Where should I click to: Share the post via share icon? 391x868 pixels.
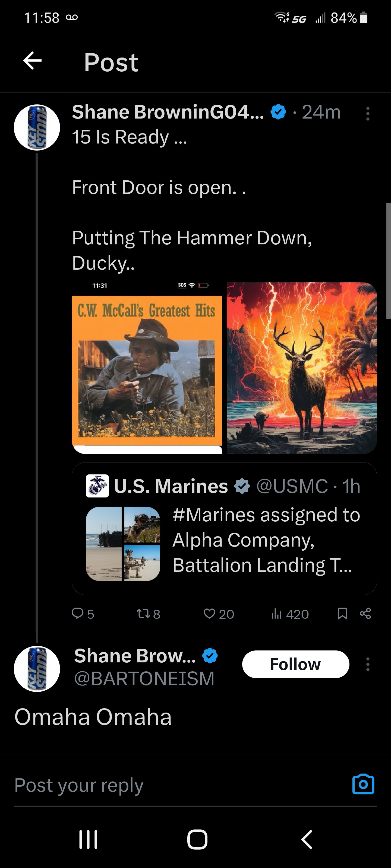pos(365,613)
